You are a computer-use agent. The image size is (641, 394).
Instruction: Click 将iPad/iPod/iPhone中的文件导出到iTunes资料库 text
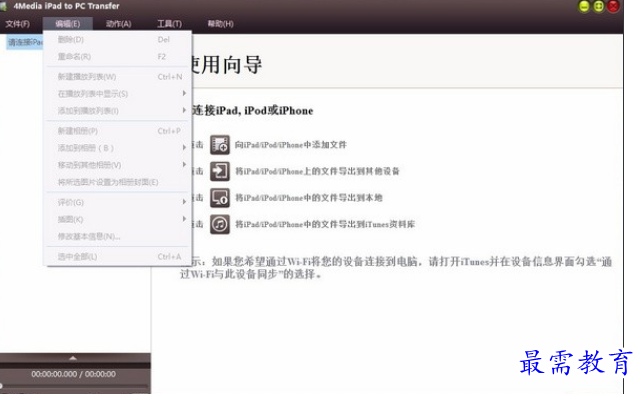325,224
